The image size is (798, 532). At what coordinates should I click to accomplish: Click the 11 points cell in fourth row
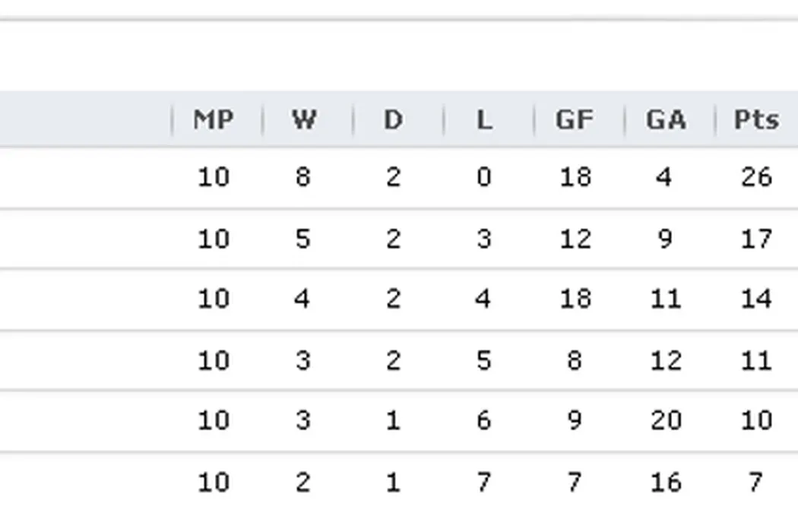click(x=755, y=359)
